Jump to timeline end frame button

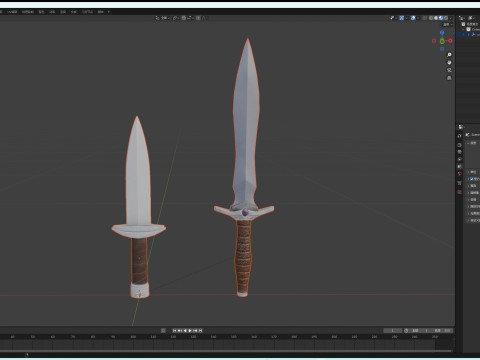[x=200, y=331]
